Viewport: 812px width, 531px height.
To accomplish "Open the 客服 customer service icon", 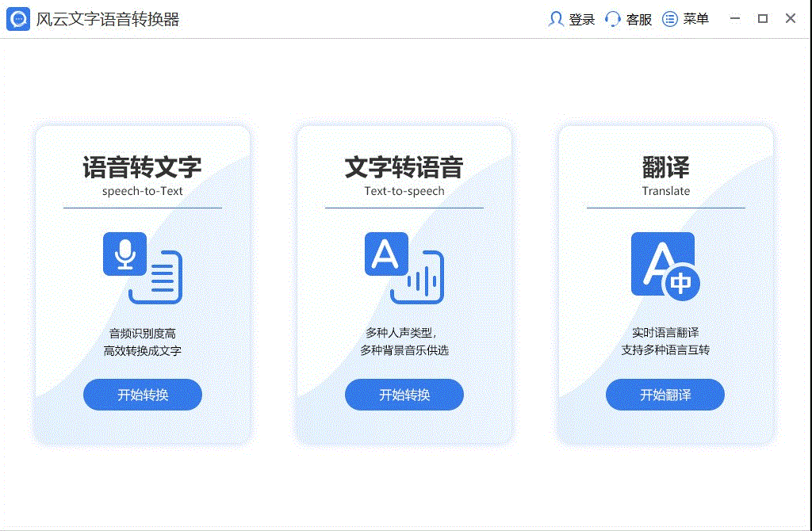I will coord(611,18).
